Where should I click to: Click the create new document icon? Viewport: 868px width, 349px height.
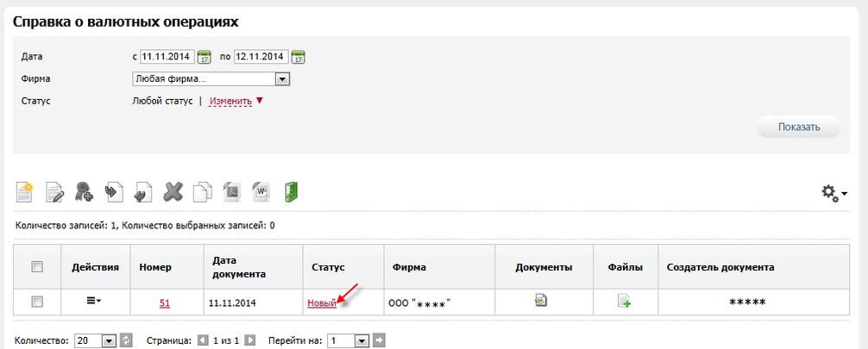pos(25,191)
